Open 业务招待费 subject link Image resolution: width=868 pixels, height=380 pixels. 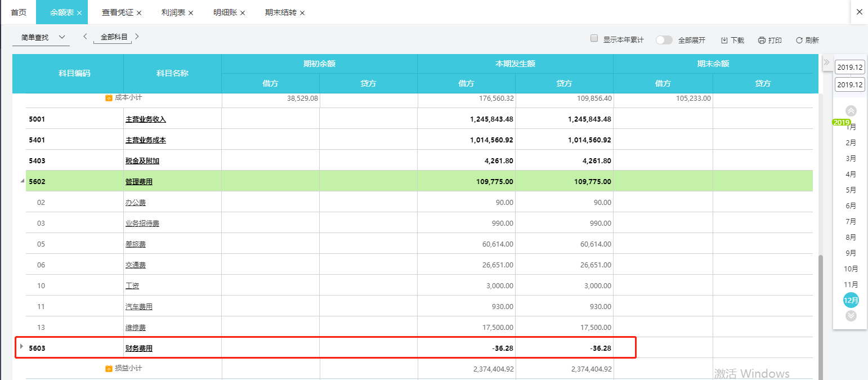click(142, 223)
